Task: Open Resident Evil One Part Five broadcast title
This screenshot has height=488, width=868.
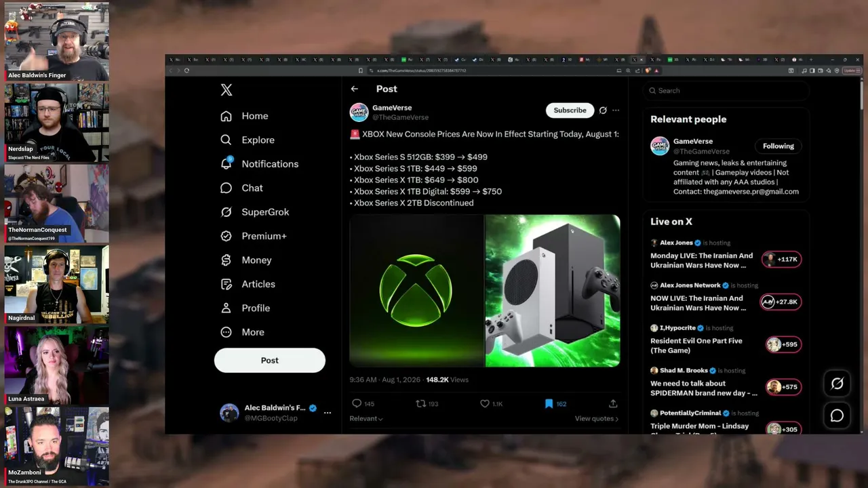Action: tap(696, 346)
